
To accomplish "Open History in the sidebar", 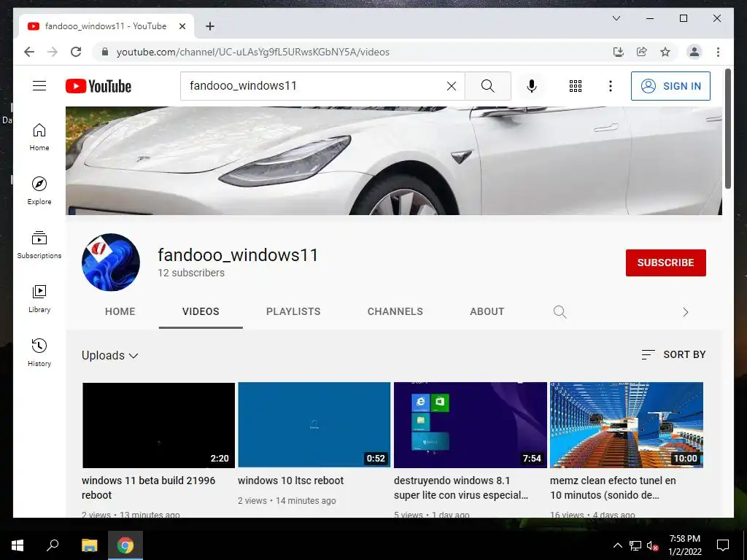I will [x=39, y=352].
